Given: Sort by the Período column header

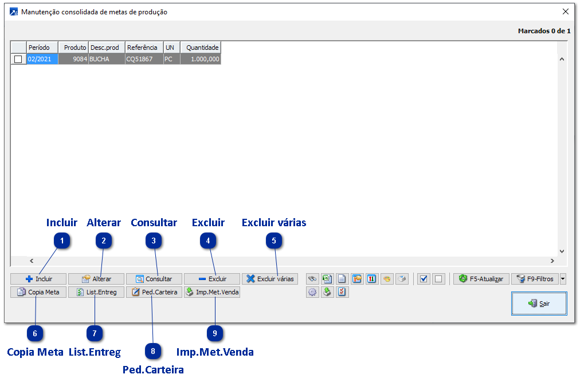Looking at the screenshot, I should pyautogui.click(x=42, y=48).
